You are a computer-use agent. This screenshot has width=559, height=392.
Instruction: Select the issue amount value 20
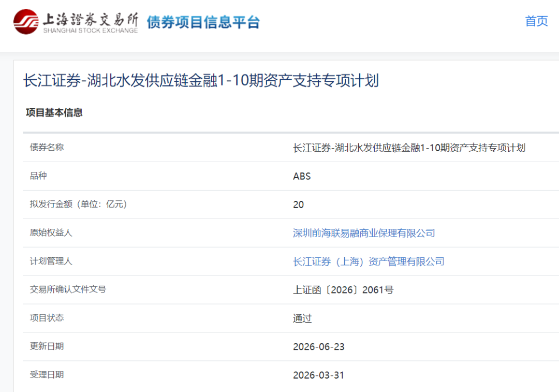pos(299,205)
